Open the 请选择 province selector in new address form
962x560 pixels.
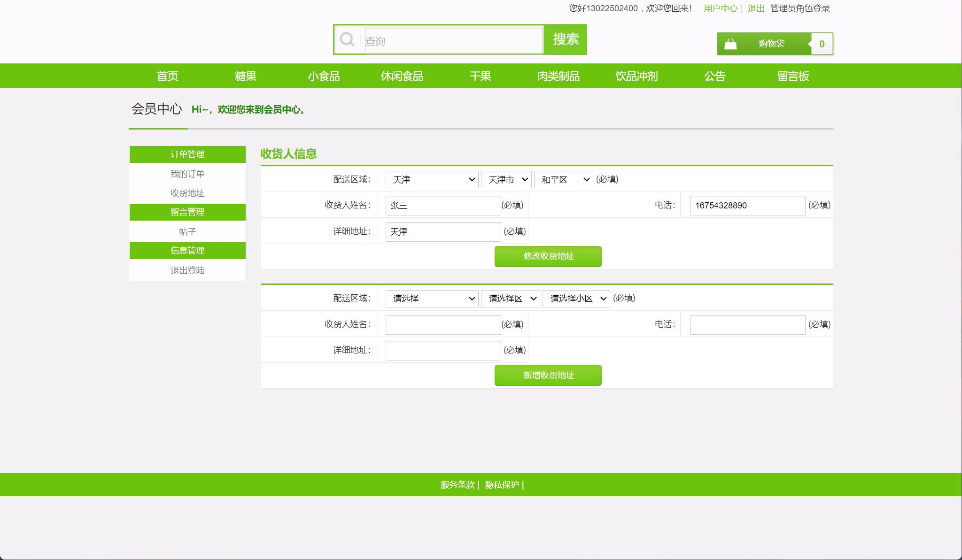431,298
